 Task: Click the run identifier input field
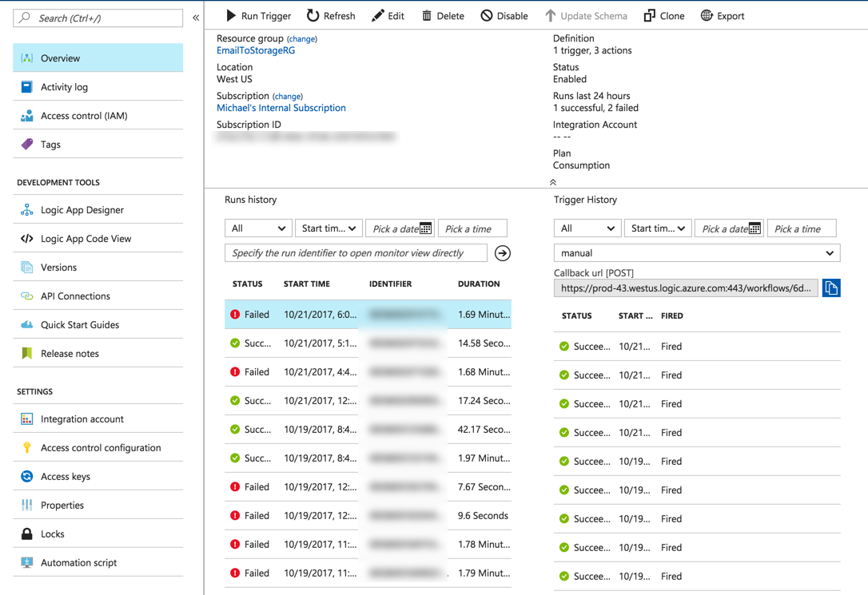tap(356, 252)
